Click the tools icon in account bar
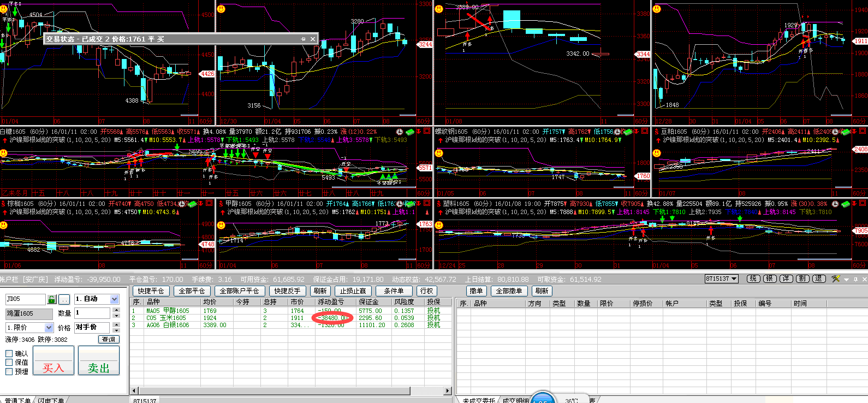This screenshot has width=868, height=403. (x=835, y=279)
